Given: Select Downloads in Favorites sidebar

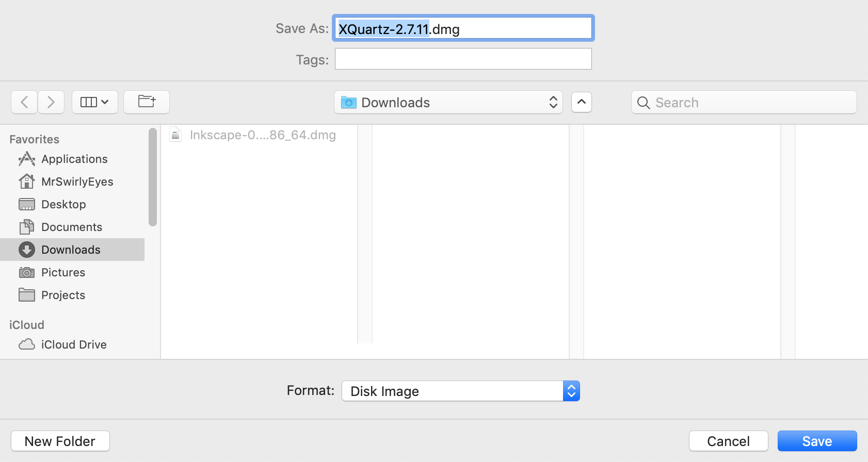Looking at the screenshot, I should pyautogui.click(x=71, y=250).
